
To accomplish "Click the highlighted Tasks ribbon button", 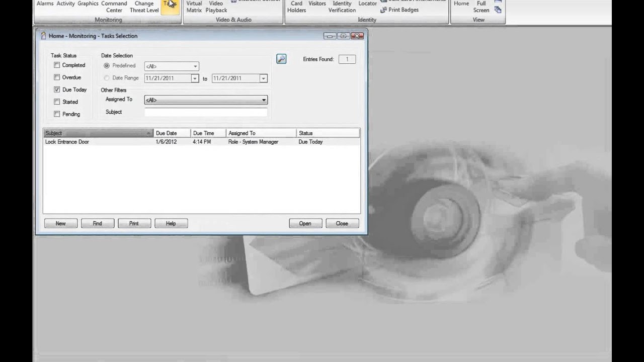I will click(x=170, y=7).
